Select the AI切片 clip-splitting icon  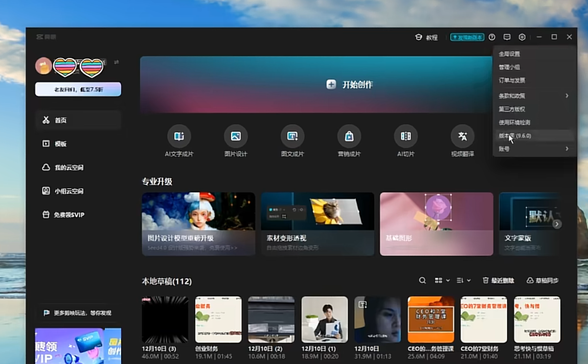pyautogui.click(x=406, y=137)
